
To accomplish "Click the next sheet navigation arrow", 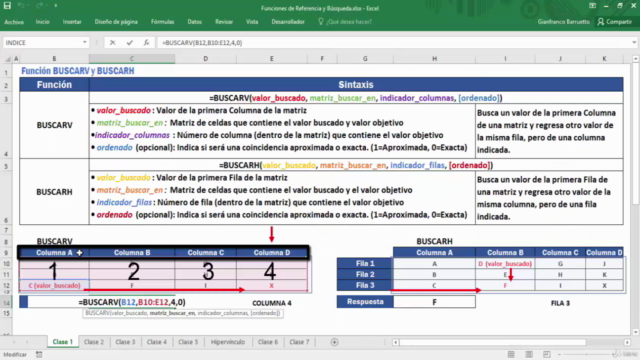I will 27,342.
